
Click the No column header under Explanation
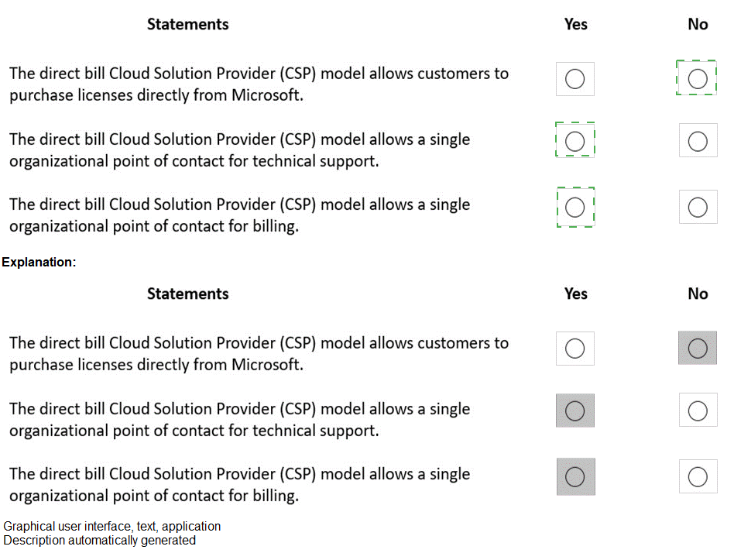[697, 294]
